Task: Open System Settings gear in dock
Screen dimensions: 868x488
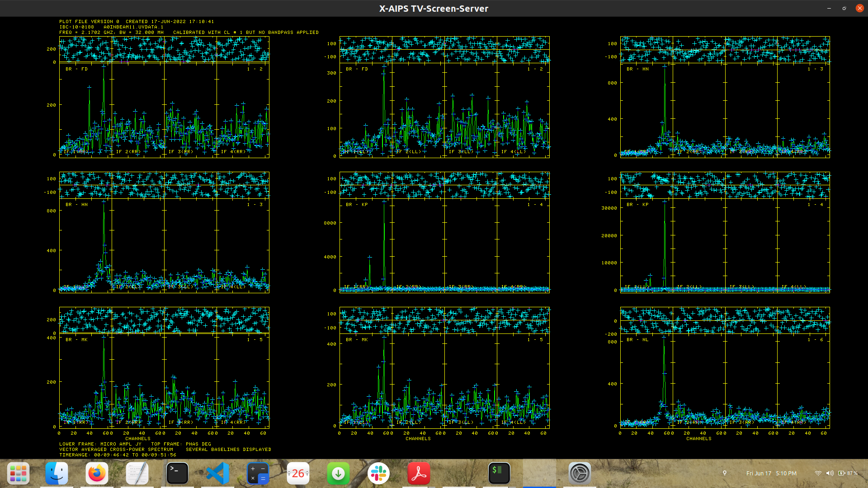Action: click(580, 473)
